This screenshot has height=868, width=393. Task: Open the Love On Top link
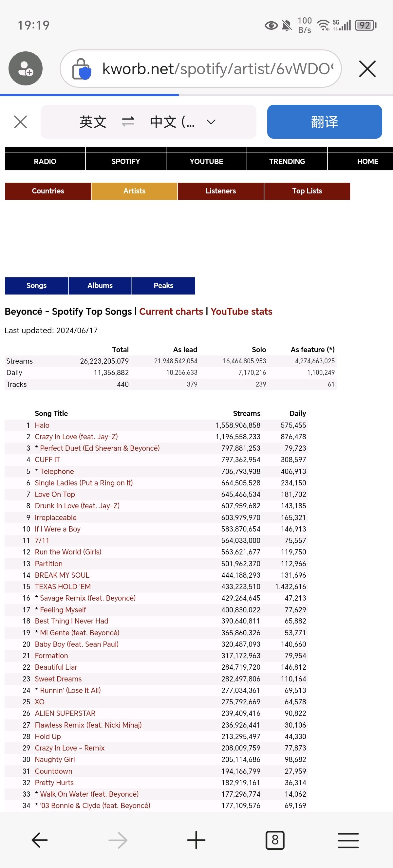tap(55, 494)
